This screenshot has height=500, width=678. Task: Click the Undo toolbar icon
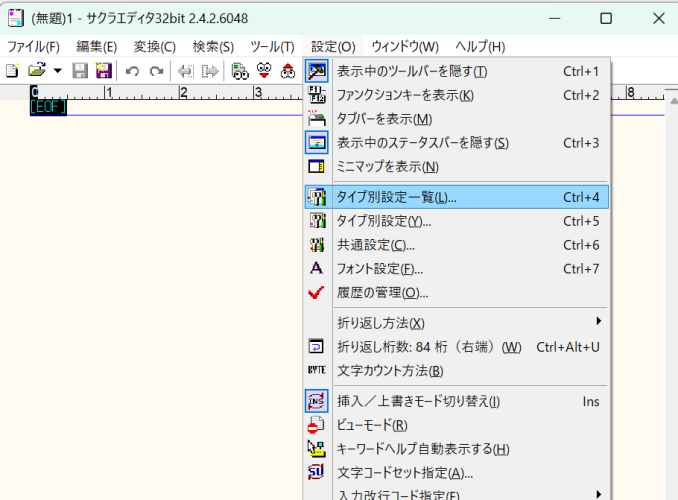(132, 71)
